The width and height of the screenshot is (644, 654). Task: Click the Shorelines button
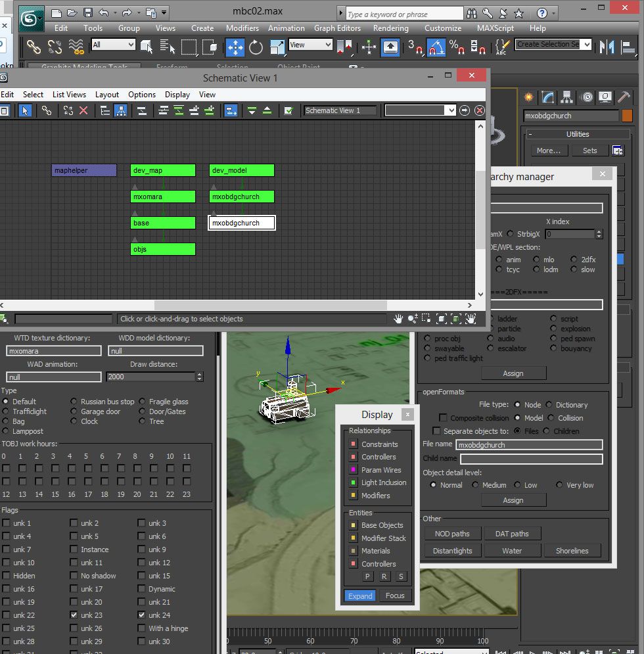(x=572, y=551)
